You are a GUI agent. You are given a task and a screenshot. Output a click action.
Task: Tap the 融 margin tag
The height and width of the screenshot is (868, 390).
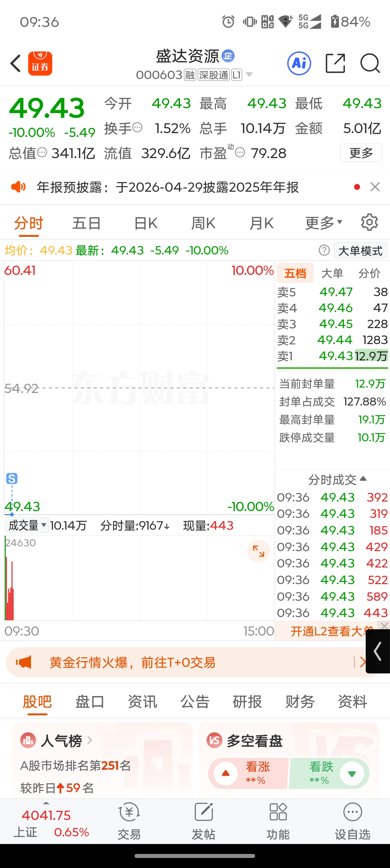click(190, 75)
